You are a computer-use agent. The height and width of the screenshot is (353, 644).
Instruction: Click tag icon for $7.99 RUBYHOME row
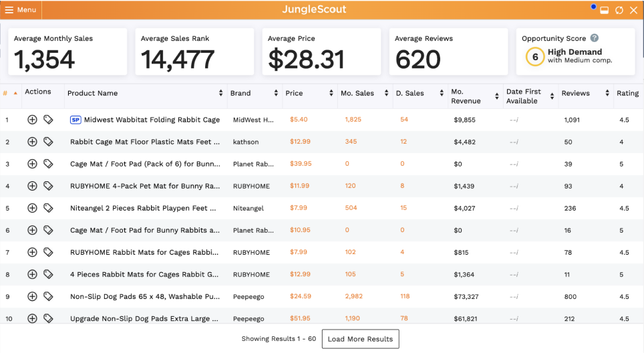coord(48,252)
